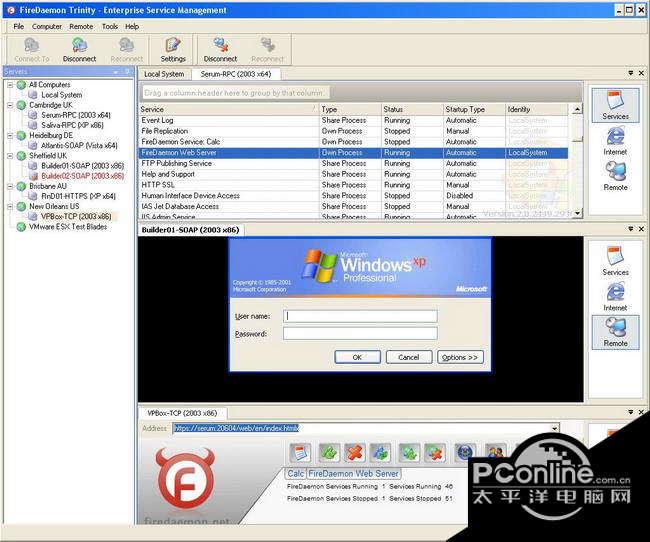Select Builder02-SOAP (2003 x86) in tree
650x542 pixels.
click(82, 176)
